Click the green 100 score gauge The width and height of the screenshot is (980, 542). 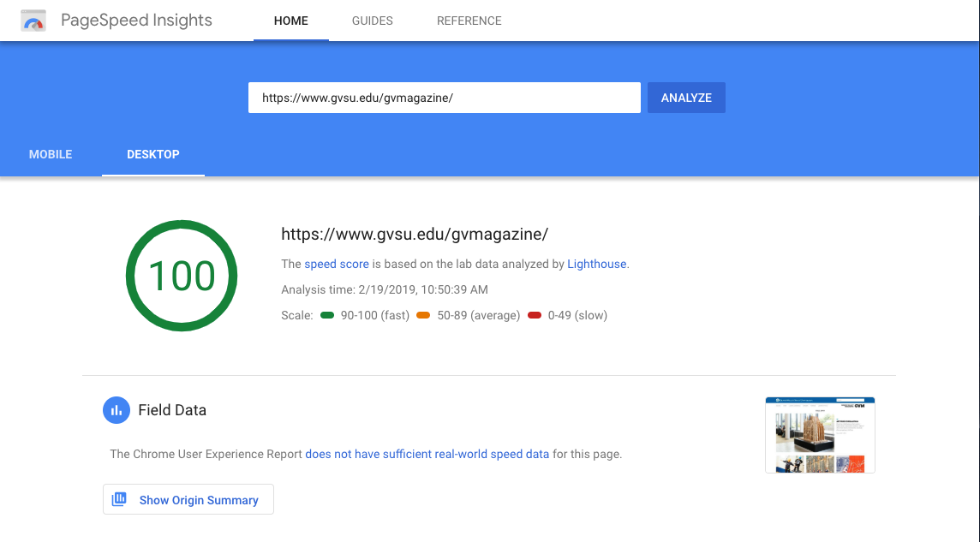click(181, 275)
